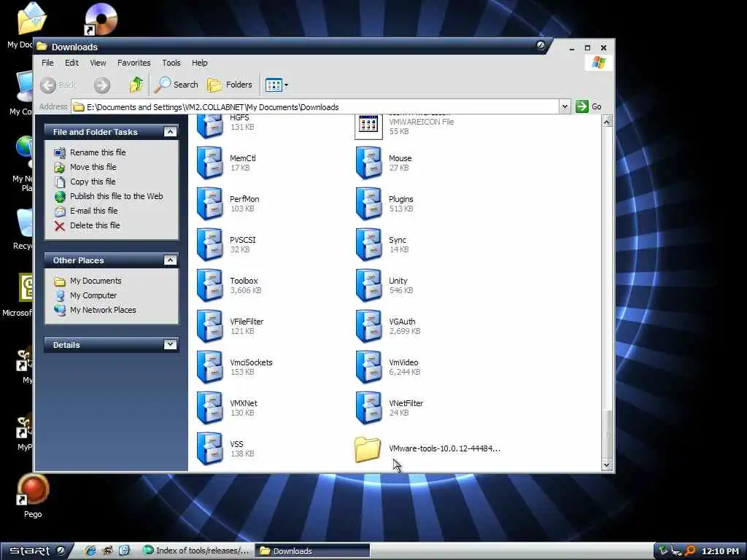
Task: Open the View menu
Action: pos(98,63)
